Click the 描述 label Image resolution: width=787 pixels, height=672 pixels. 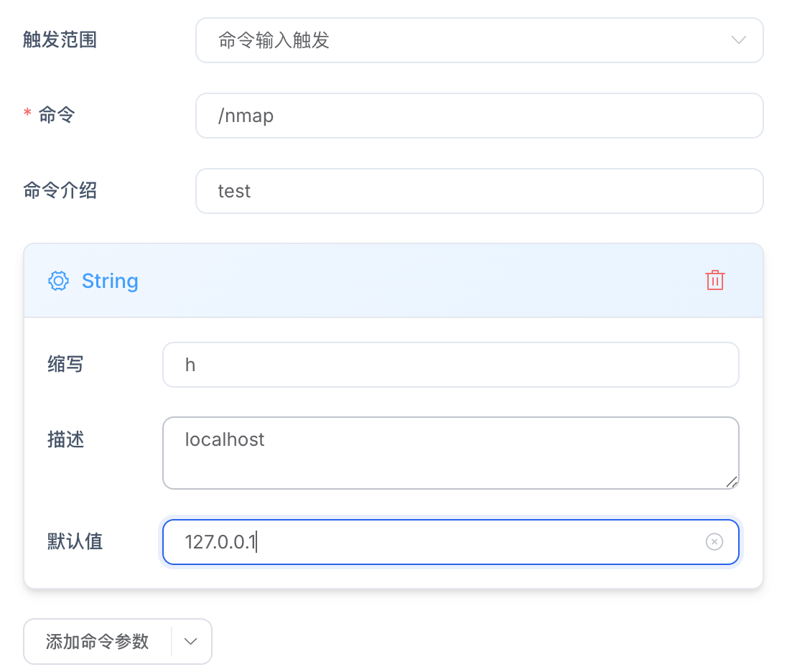(65, 439)
